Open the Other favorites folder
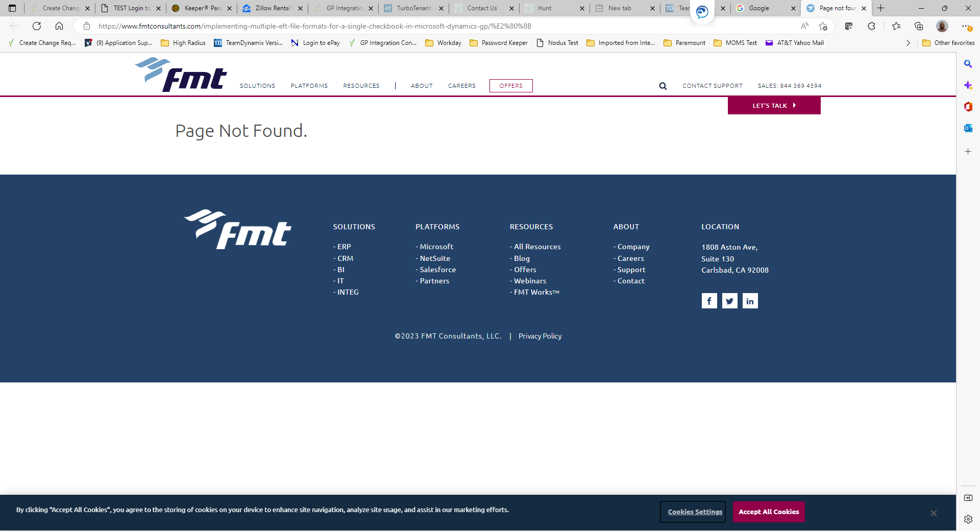The width and height of the screenshot is (980, 531). (948, 43)
